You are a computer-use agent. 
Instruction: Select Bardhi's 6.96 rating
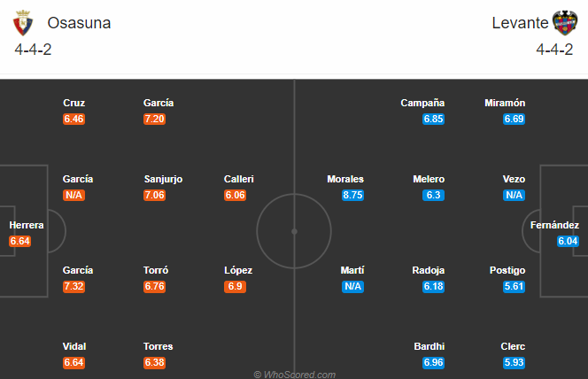click(433, 362)
